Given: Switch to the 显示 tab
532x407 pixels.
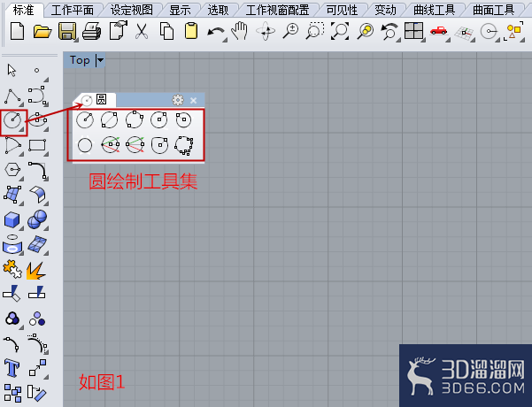Looking at the screenshot, I should click(180, 11).
